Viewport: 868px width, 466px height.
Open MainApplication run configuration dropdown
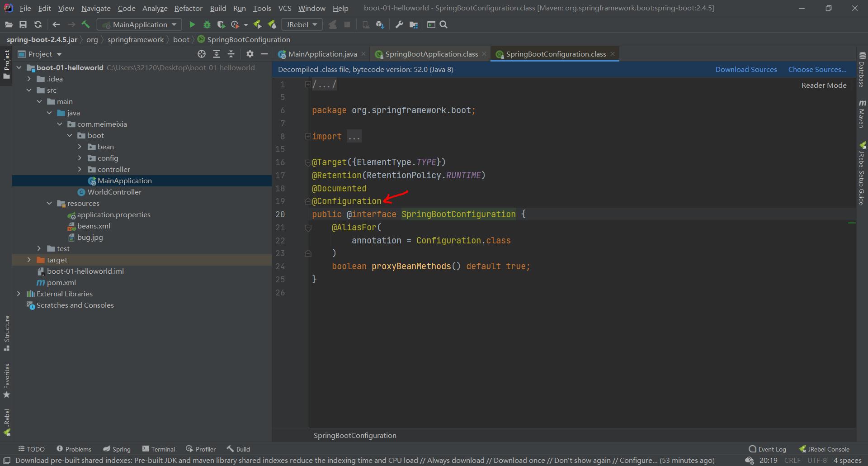pyautogui.click(x=139, y=24)
